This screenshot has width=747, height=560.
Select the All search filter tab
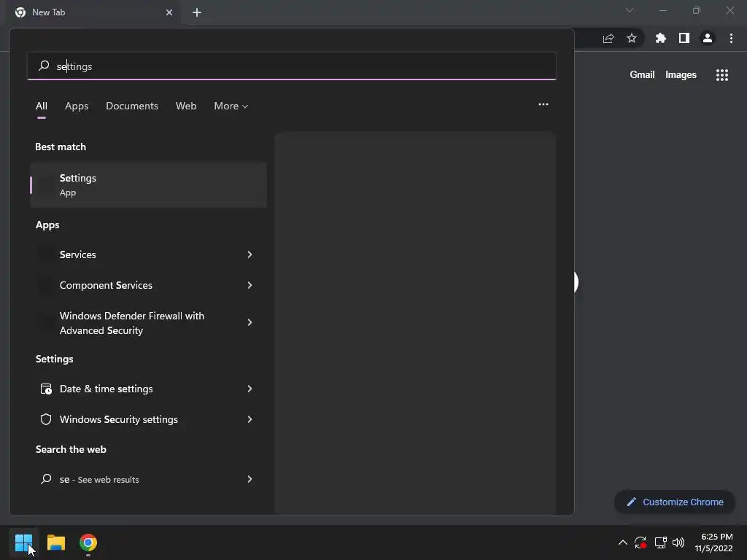42,106
